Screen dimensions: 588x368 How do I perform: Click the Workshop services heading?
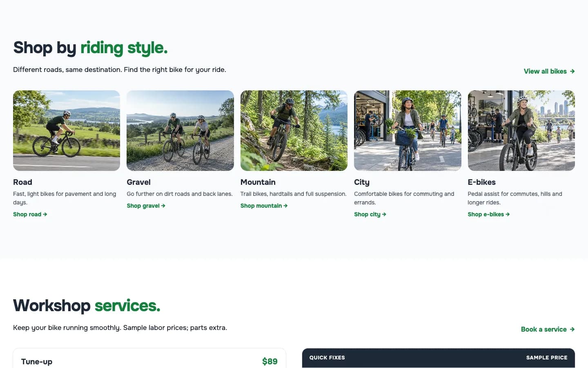tap(87, 306)
